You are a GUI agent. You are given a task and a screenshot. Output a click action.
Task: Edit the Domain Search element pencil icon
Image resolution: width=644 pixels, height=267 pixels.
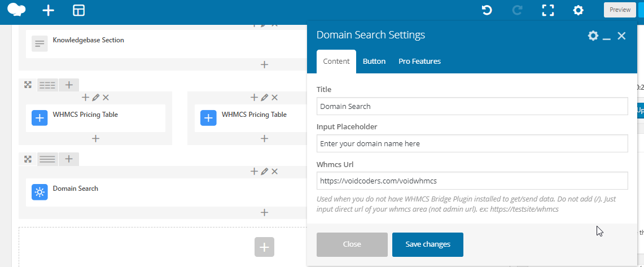coord(264,172)
